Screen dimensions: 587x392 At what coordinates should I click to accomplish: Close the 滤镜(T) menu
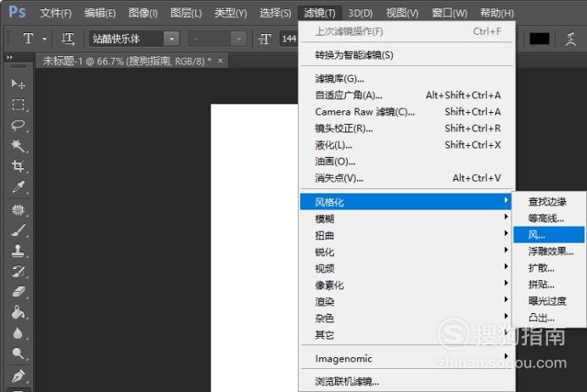point(319,13)
